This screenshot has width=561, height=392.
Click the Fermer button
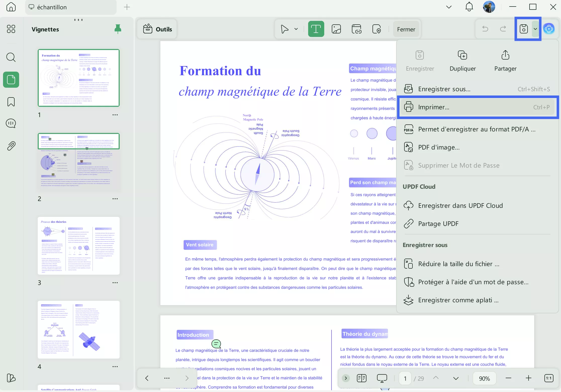406,29
